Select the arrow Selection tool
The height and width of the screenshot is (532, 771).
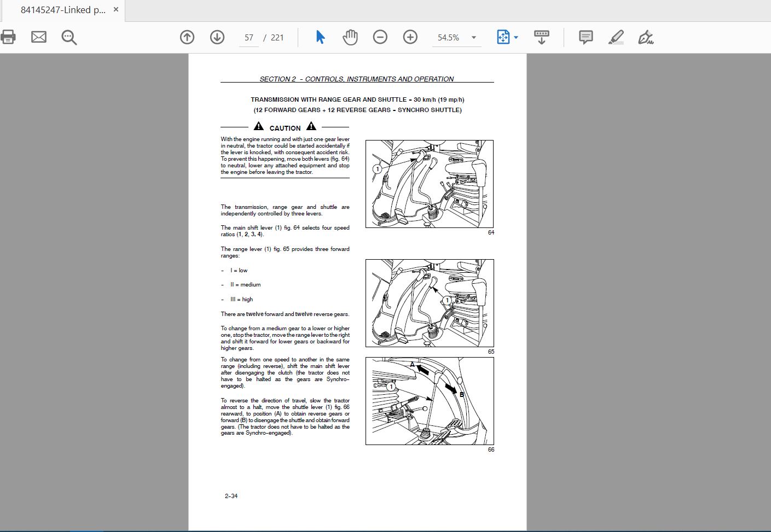321,37
